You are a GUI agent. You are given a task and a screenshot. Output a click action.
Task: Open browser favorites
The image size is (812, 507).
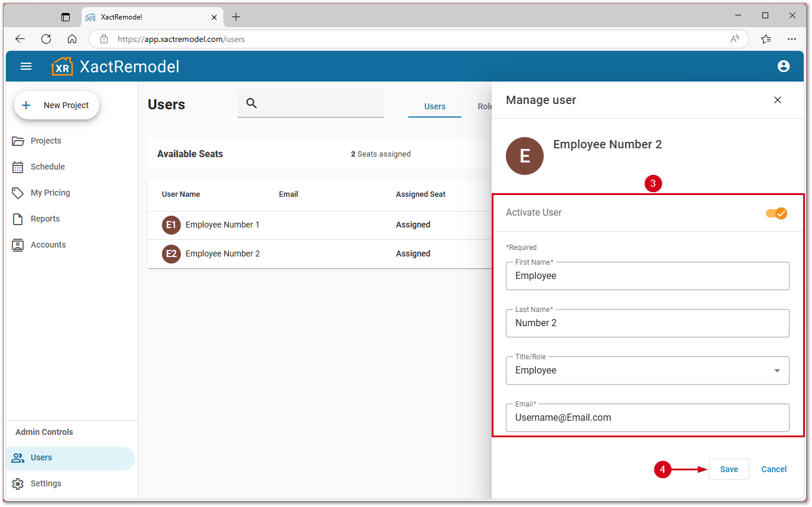[x=766, y=39]
